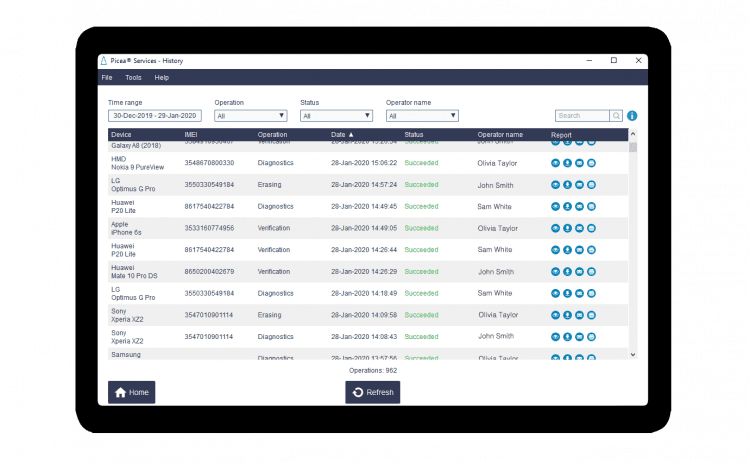Click the scrollbar up arrow
Screen dimensions: 750x464
coord(633,134)
